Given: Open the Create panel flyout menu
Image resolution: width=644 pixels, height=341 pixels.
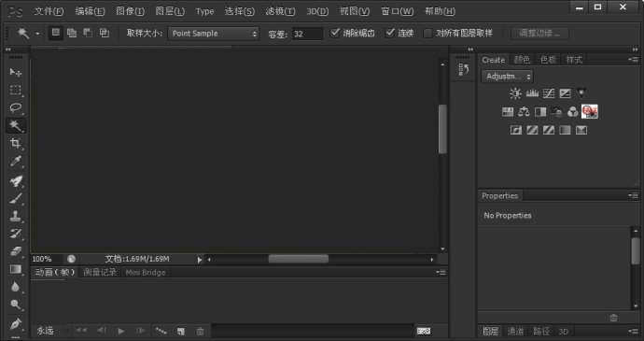Looking at the screenshot, I should 634,60.
